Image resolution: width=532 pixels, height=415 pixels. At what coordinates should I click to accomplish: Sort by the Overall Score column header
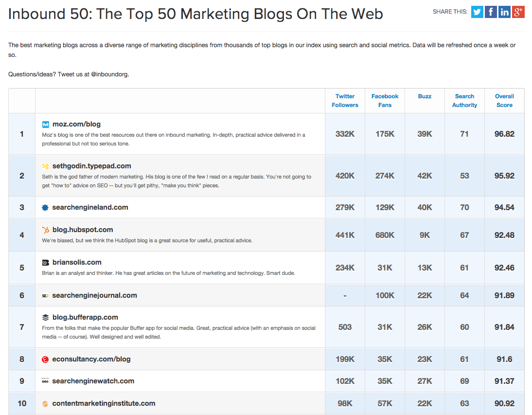[x=504, y=100]
